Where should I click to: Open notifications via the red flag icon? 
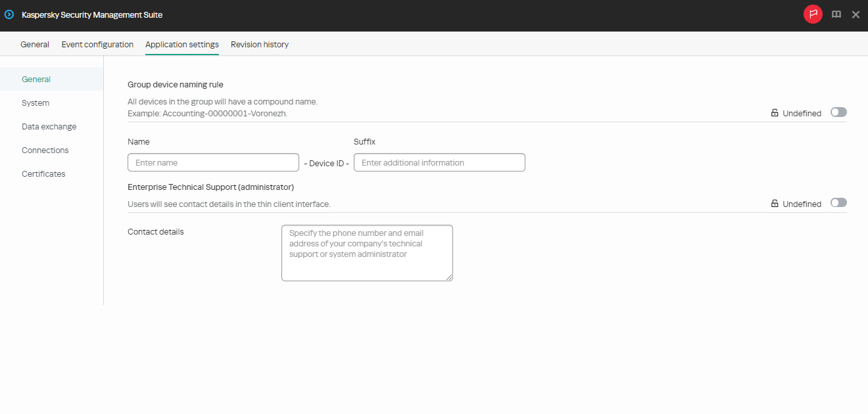[x=813, y=14]
